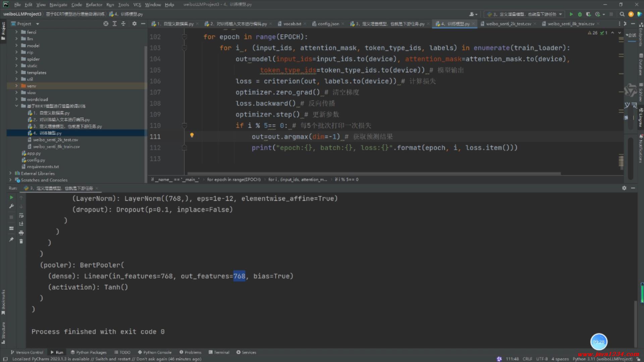Open the Terminal tool window
644x362 pixels.
[x=219, y=352]
